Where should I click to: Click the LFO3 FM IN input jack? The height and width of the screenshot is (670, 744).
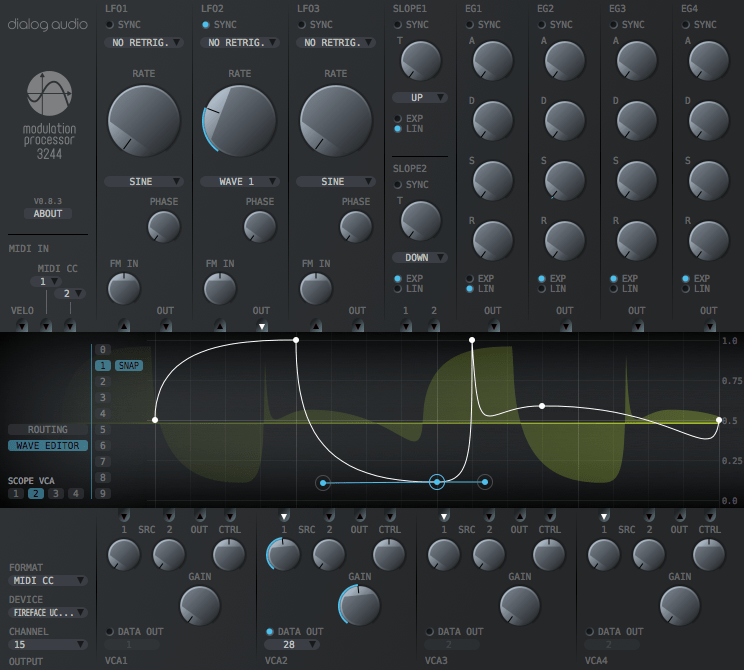point(316,326)
